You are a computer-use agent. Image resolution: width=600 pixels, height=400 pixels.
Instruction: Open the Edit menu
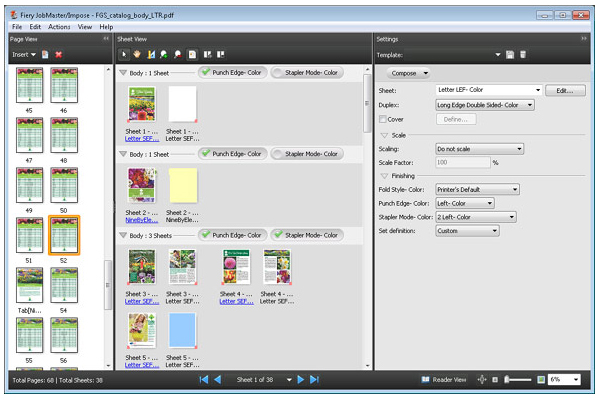[x=35, y=27]
